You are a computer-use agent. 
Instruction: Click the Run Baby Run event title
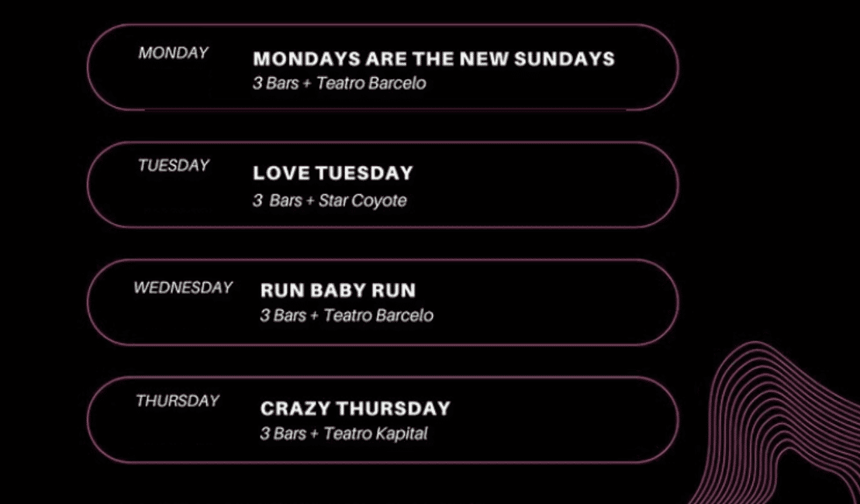338,291
